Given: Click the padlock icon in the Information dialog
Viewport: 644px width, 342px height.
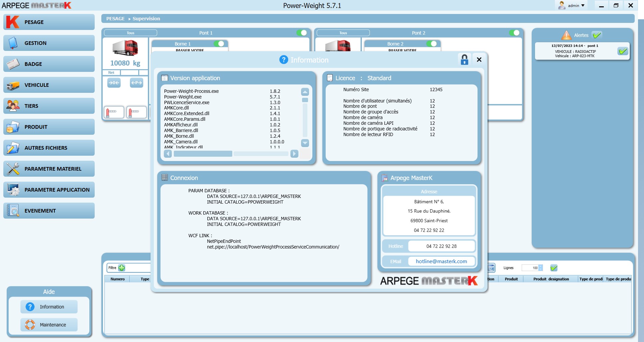Looking at the screenshot, I should (464, 60).
